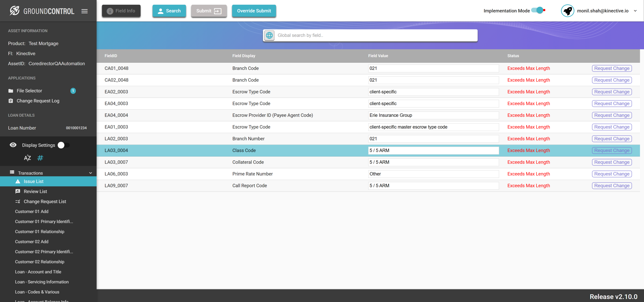Open the user account dropdown arrow
Viewport: 644px width, 302px height.
click(635, 11)
